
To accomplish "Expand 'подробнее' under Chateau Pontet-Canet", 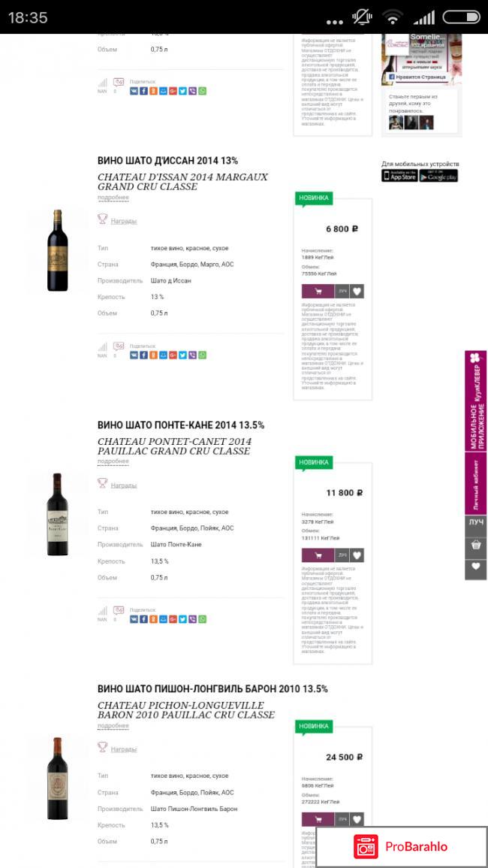I will [x=113, y=461].
